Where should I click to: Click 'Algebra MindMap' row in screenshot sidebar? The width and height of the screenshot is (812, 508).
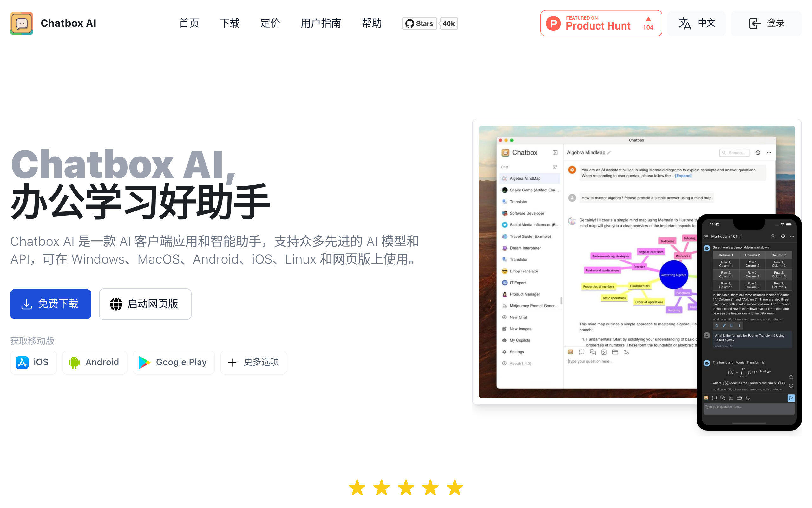tap(530, 178)
